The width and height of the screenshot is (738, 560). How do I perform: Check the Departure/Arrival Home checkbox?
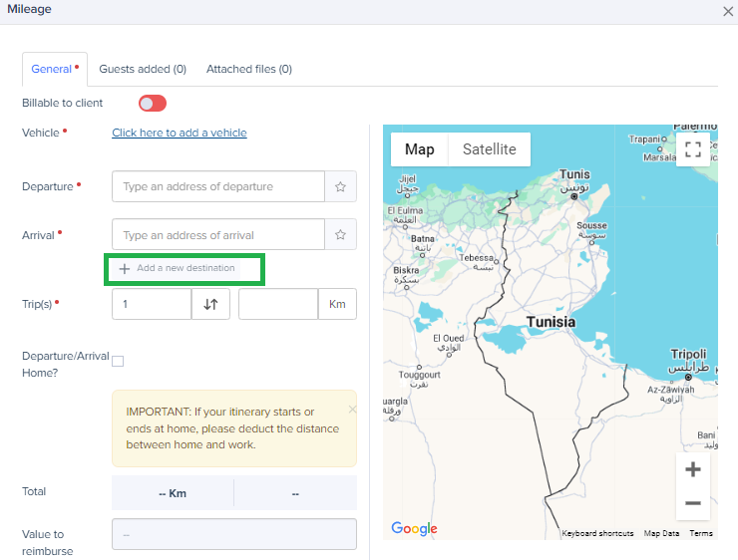click(x=118, y=361)
